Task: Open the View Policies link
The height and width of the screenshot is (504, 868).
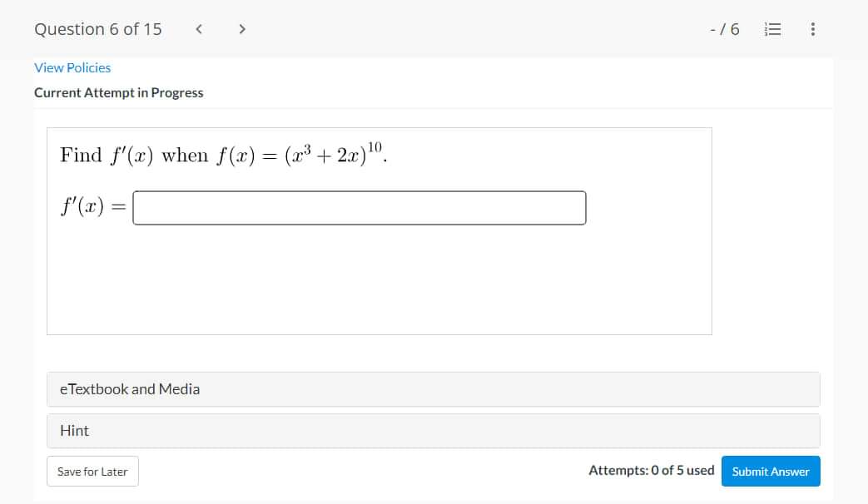Action: [x=72, y=67]
